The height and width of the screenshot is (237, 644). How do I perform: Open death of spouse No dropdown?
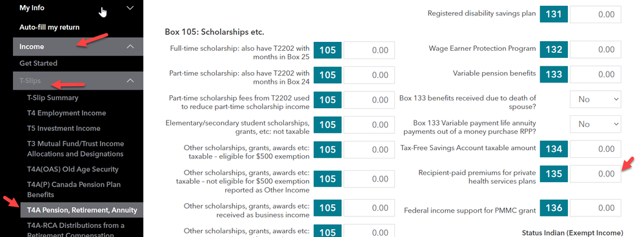pos(595,99)
